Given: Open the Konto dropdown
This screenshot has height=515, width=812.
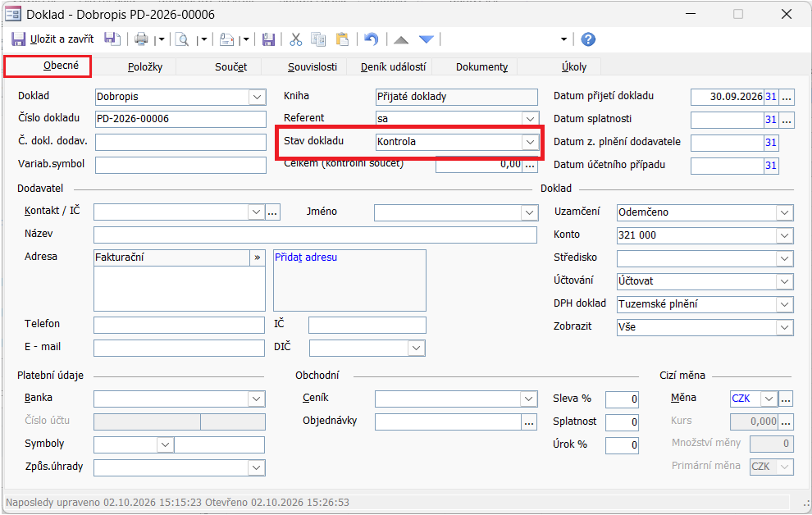Looking at the screenshot, I should pos(785,235).
